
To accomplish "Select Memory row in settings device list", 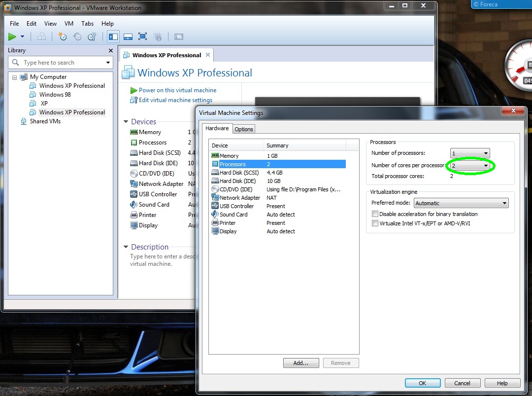I will point(278,155).
